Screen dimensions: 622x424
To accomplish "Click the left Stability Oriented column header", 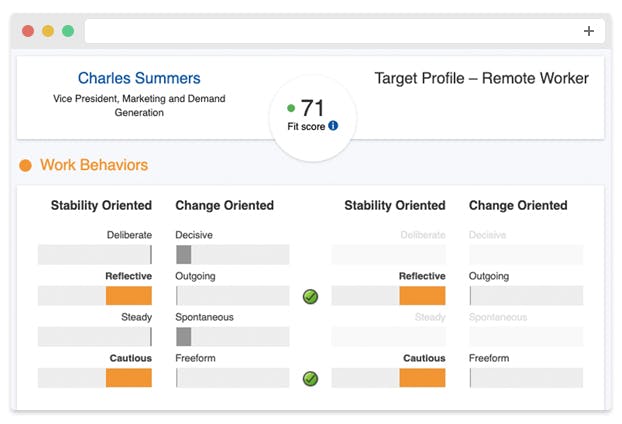I will click(x=101, y=206).
